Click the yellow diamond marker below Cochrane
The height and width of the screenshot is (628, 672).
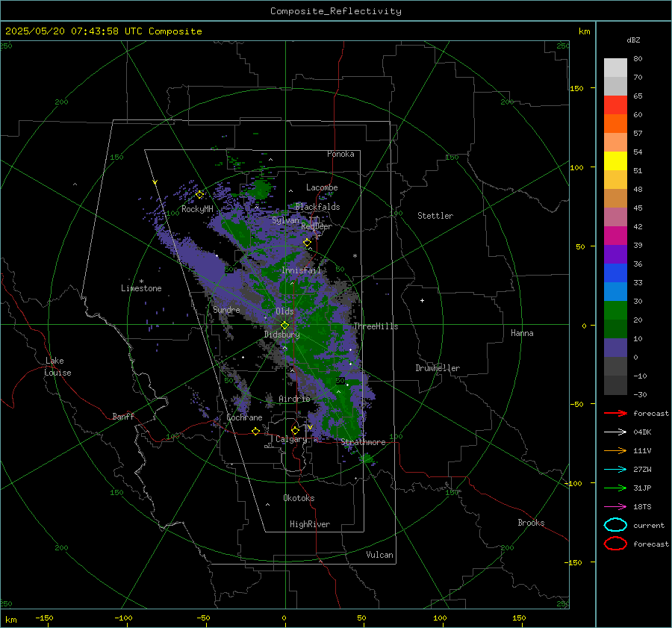pos(255,431)
